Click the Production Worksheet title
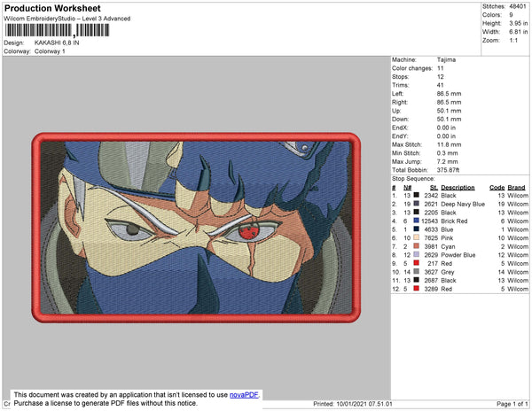Viewport: 532px width, 411px height. point(52,8)
